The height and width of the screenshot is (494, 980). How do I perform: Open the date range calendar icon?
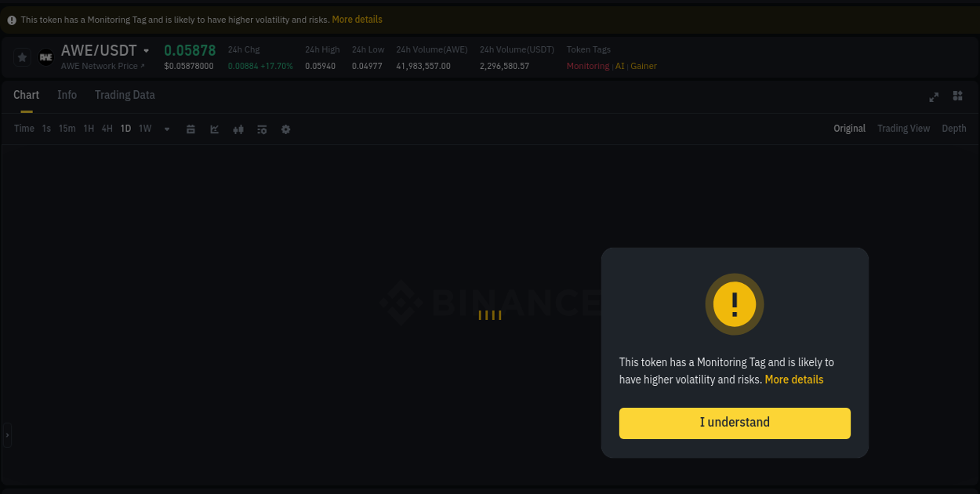[191, 129]
